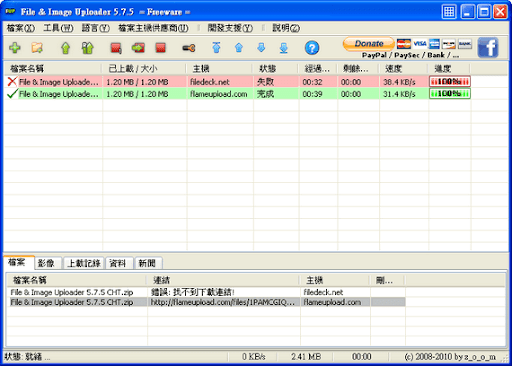The width and height of the screenshot is (512, 366).
Task: Click the 38.4 KB/s speed value
Action: [x=399, y=82]
